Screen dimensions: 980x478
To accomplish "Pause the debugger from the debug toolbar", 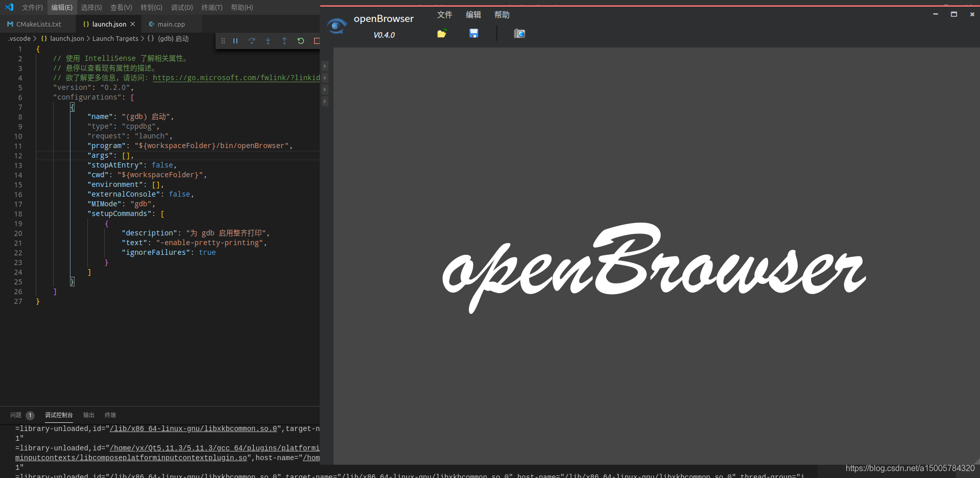I will point(235,41).
